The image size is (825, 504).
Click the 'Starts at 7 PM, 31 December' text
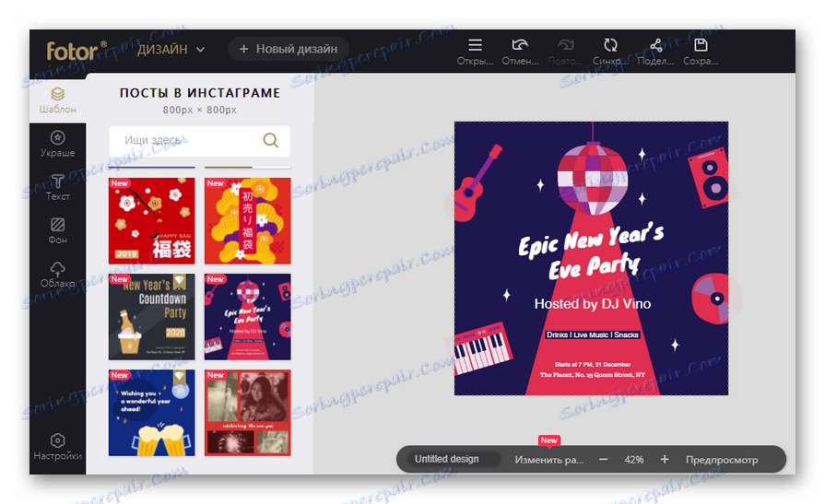593,364
